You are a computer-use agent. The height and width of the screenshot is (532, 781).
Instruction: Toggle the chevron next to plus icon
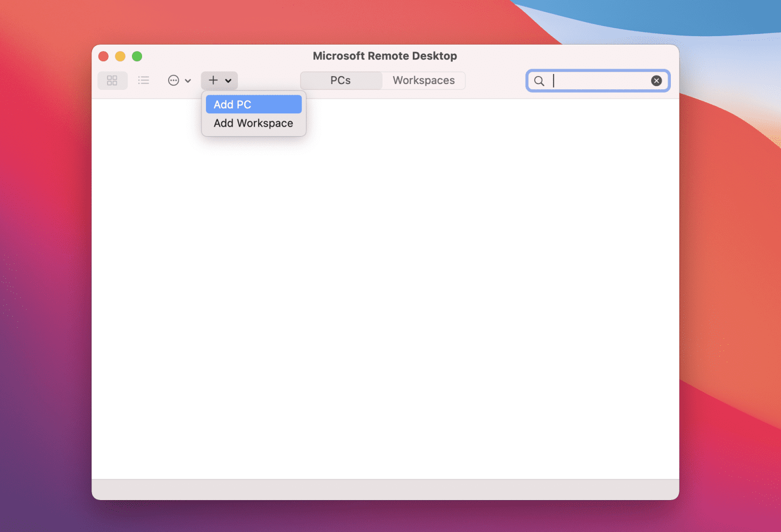click(x=228, y=81)
